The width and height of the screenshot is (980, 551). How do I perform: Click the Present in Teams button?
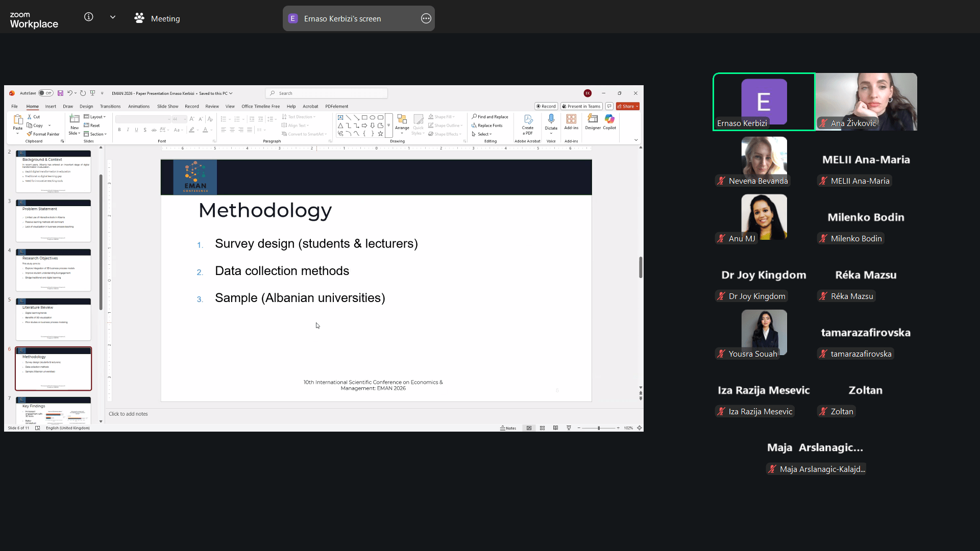(x=581, y=107)
